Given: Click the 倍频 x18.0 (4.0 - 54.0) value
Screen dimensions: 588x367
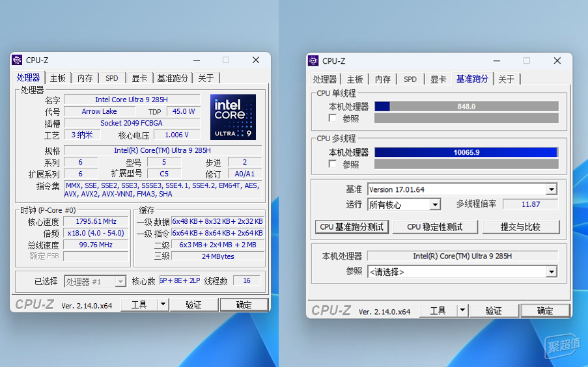Looking at the screenshot, I should pyautogui.click(x=96, y=233).
